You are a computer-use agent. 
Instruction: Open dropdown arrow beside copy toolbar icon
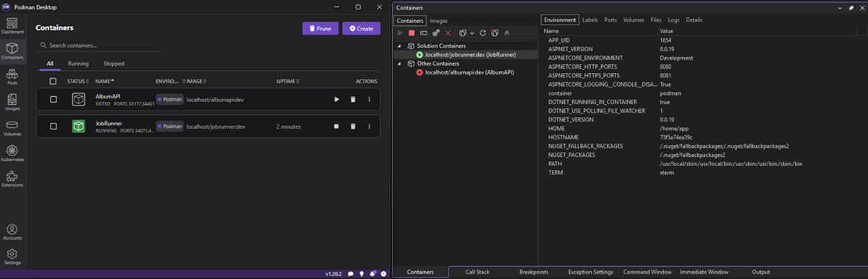(x=472, y=33)
